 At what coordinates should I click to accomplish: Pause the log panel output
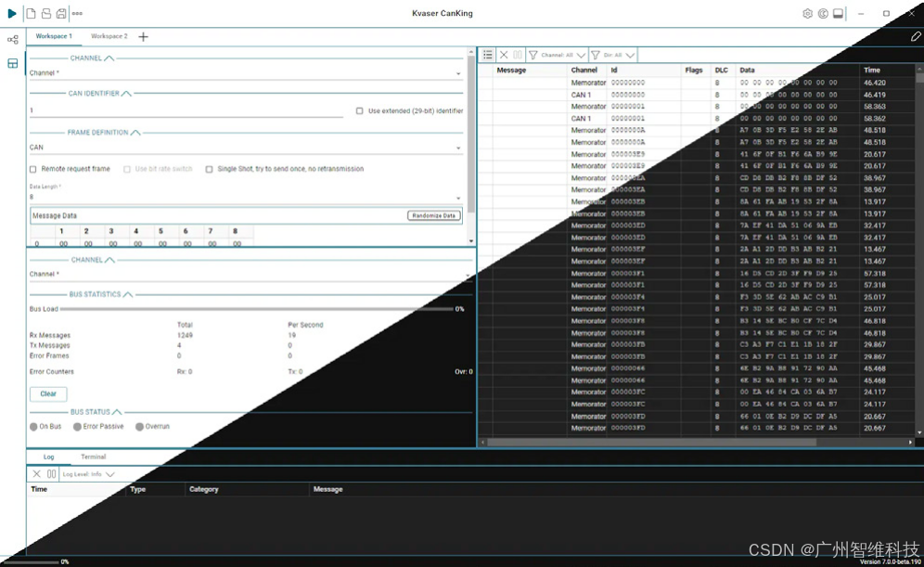coord(51,474)
